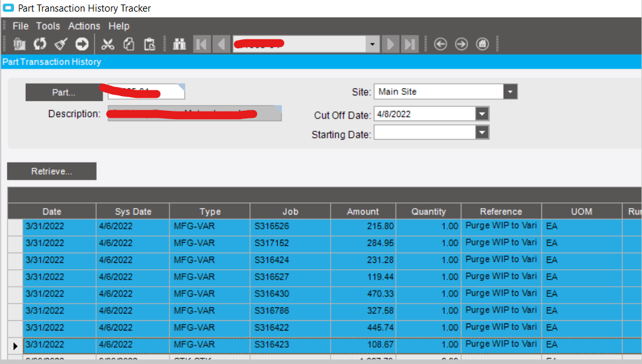642x364 pixels.
Task: Click the Paste clipboard icon
Action: click(x=150, y=44)
